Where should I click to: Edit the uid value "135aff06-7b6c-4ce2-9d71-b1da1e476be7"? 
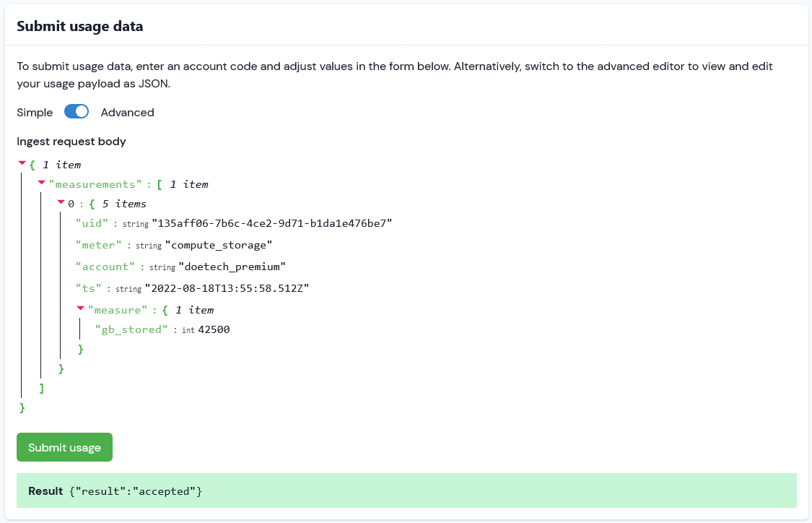[x=272, y=223]
